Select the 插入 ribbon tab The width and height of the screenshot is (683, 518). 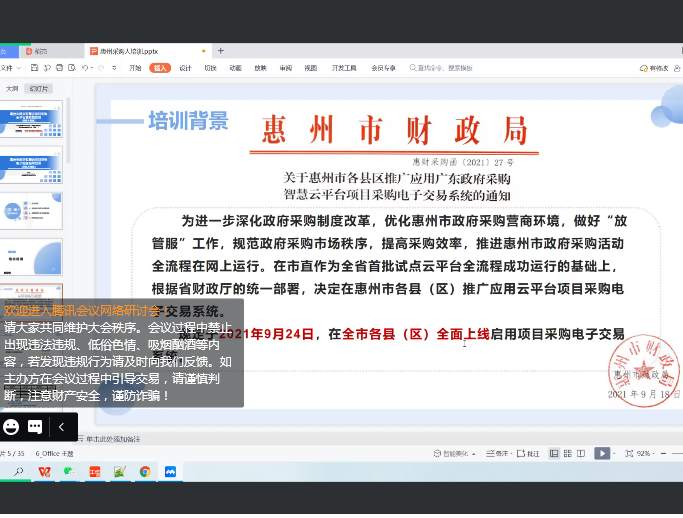click(160, 68)
